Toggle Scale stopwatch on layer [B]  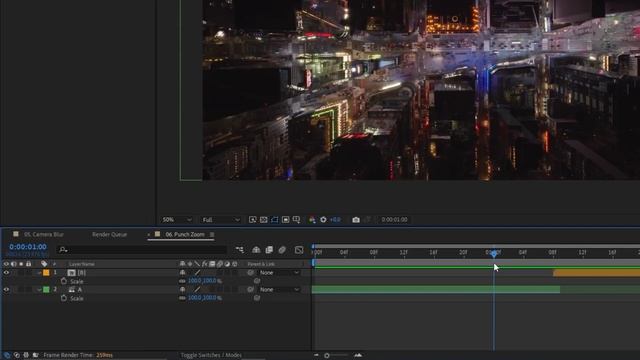point(64,281)
